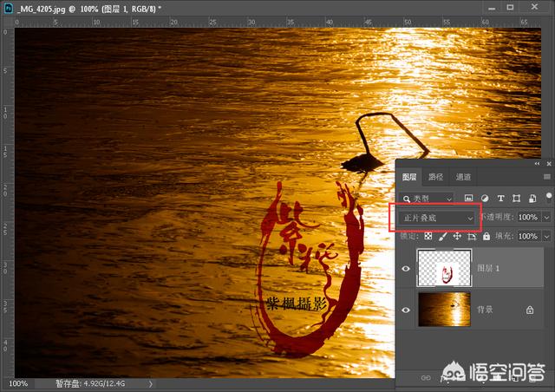555x392 pixels.
Task: Expand the 不透明度 opacity dropdown arrow
Action: point(546,217)
